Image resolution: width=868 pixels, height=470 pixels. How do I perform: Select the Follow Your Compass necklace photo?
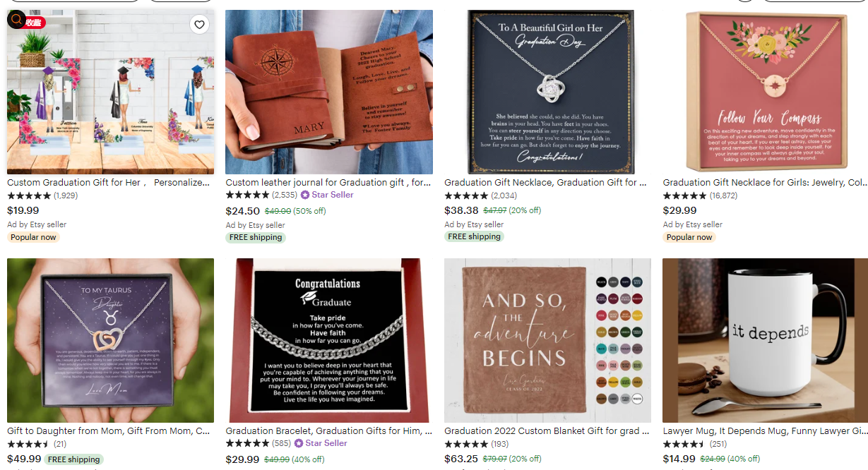coord(766,92)
